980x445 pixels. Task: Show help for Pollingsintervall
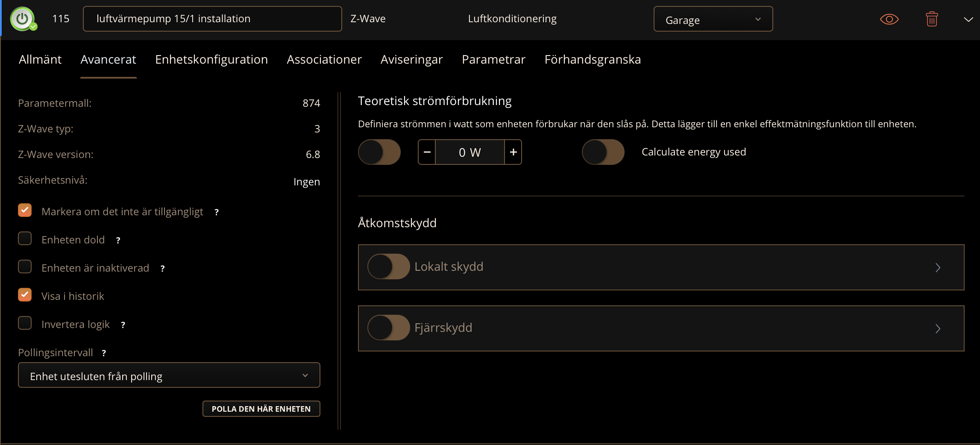(104, 353)
